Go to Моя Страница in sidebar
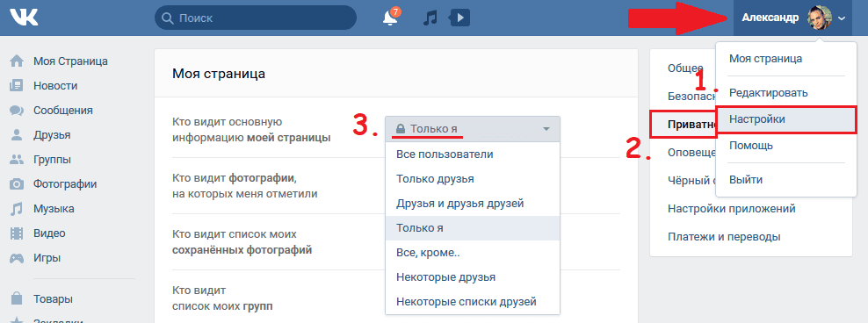 70,61
